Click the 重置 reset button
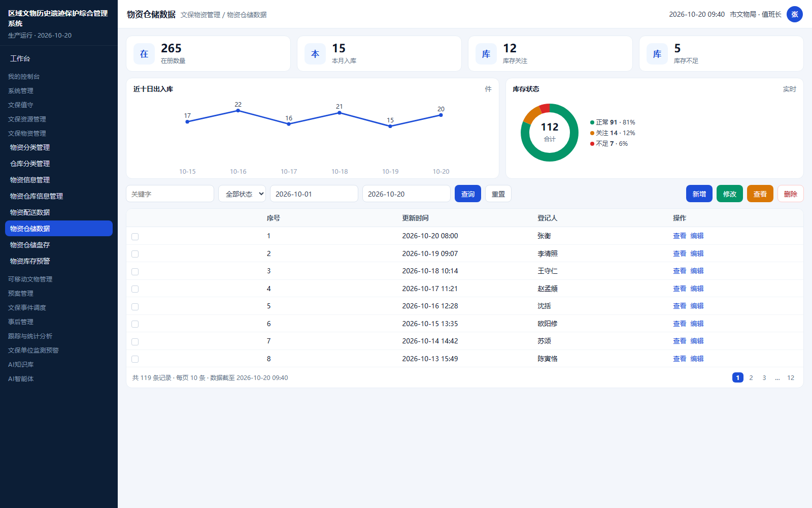 pos(498,194)
